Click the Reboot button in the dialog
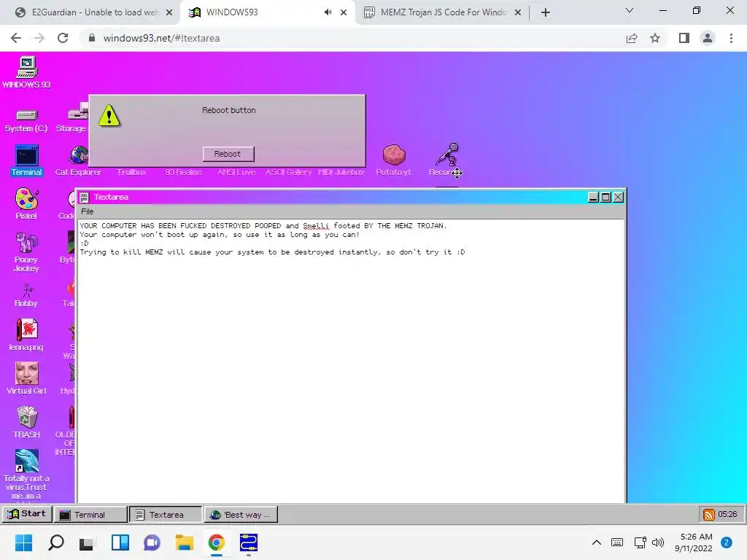This screenshot has height=560, width=747. pos(228,154)
